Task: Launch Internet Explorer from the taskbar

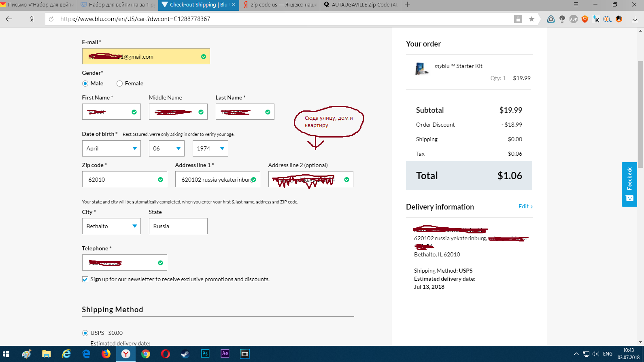Action: (x=66, y=354)
